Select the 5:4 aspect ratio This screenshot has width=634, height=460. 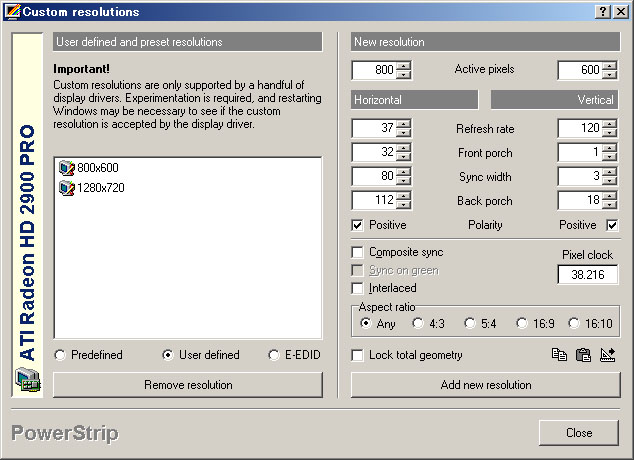coord(470,323)
